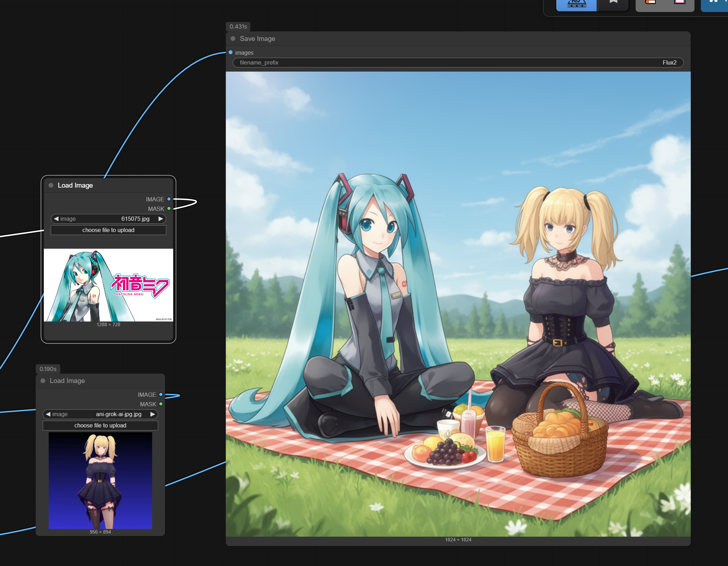The image size is (728, 566).
Task: Click the pink-edged page icon in gray toolbar group
Action: tap(679, 3)
